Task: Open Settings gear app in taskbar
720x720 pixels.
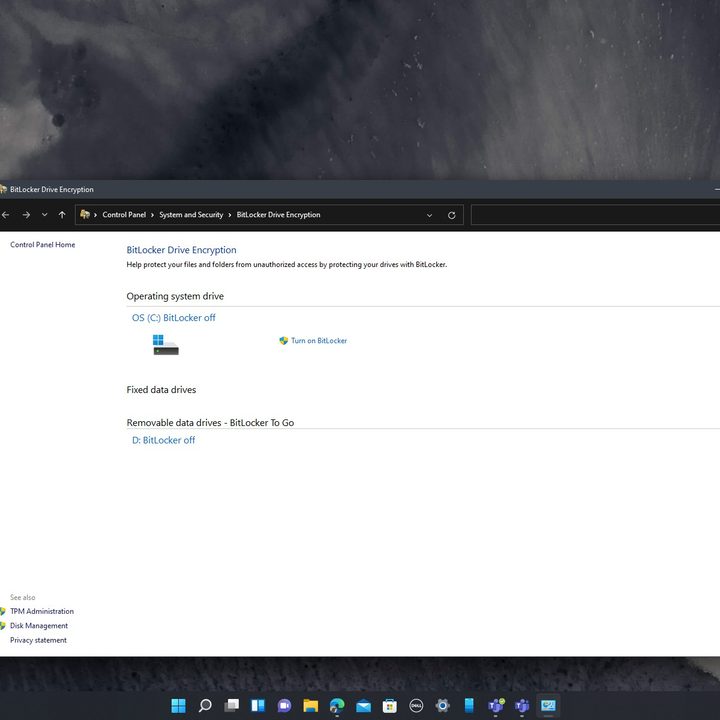Action: click(x=443, y=705)
